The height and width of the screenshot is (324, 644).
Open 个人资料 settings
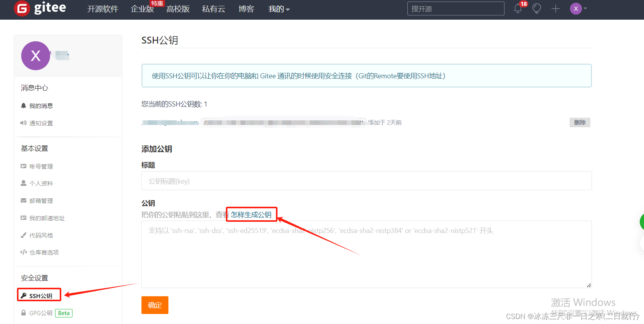coord(41,183)
